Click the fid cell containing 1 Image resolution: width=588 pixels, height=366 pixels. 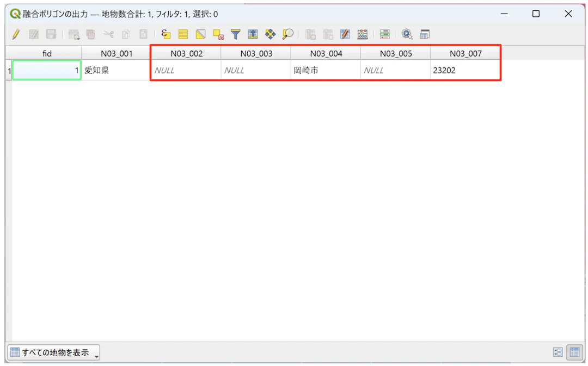coord(47,71)
